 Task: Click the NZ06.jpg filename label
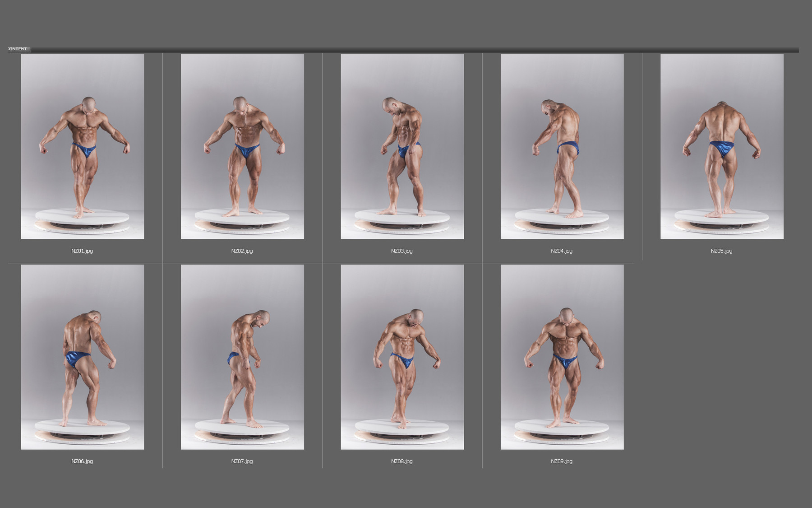pyautogui.click(x=82, y=461)
